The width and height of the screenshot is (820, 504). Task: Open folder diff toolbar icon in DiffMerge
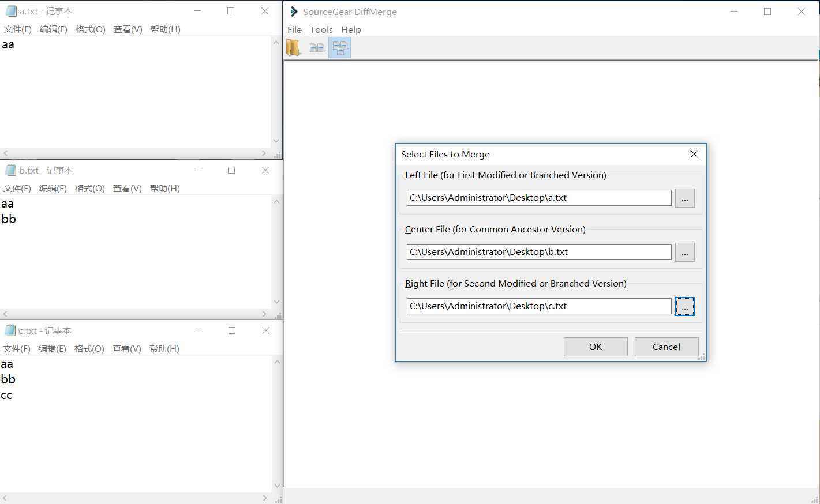[x=294, y=47]
